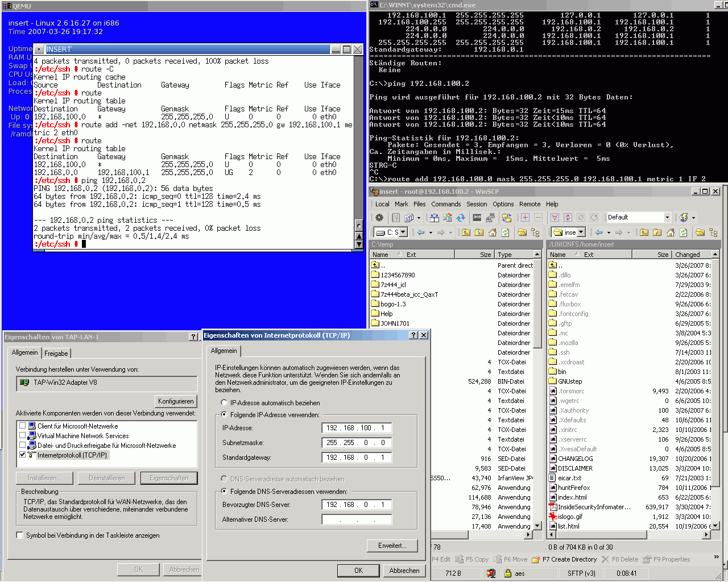This screenshot has width=728, height=582.
Task: Go back in local panel history
Action: pyautogui.click(x=421, y=232)
